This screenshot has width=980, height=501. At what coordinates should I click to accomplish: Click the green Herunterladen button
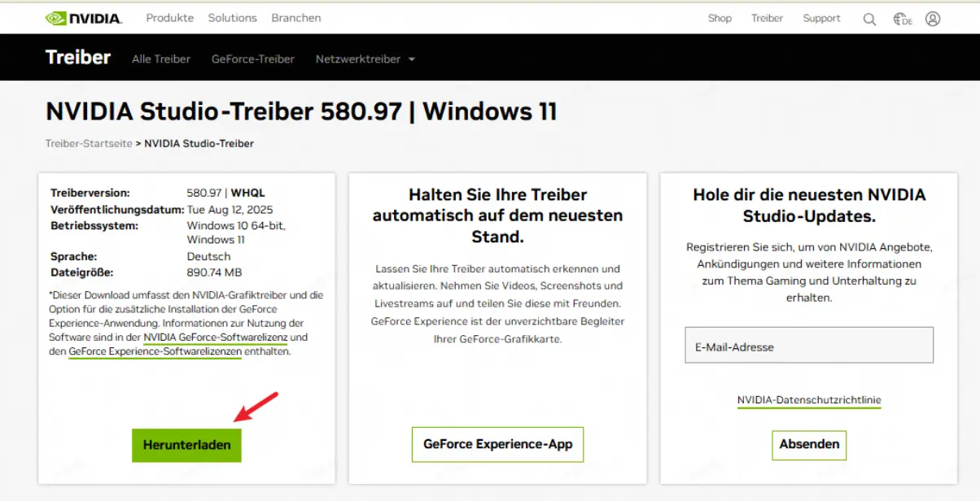click(187, 445)
